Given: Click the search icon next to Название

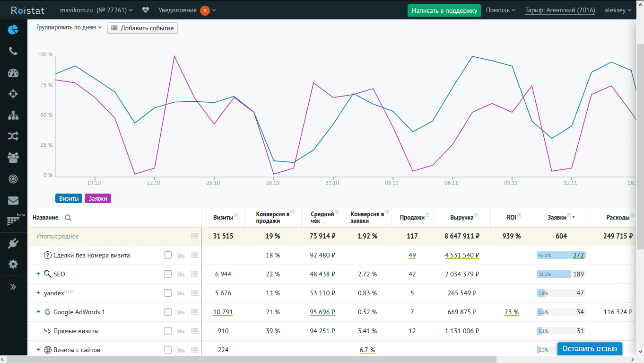Looking at the screenshot, I should (x=68, y=218).
